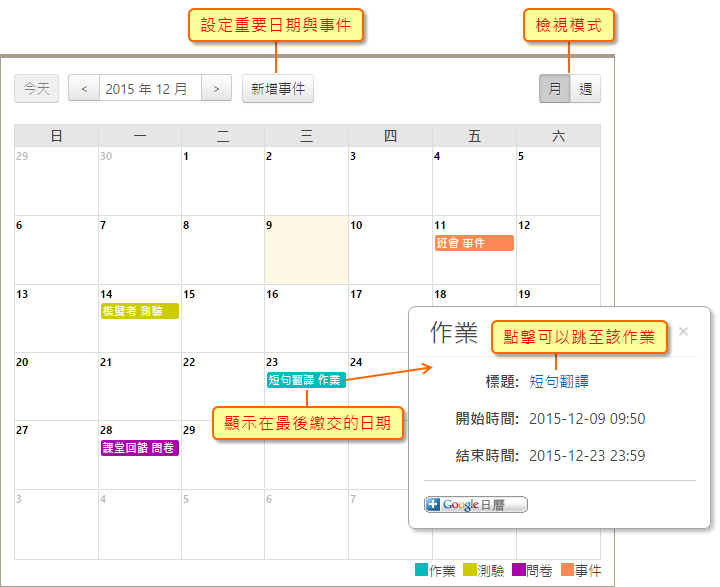Open the 模擬考 測驗 entry on December 14
Screen dimensions: 720x587
[139, 311]
